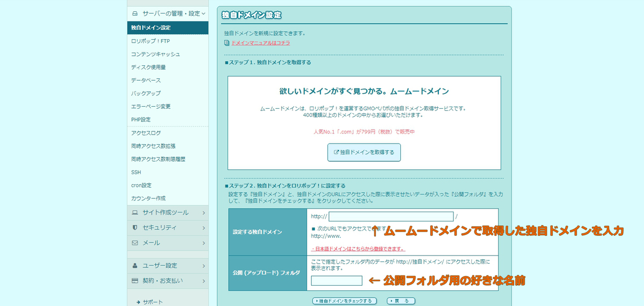Expand the ユーザー設定 menu chevron
Viewport: 644px width, 306px height.
204,265
